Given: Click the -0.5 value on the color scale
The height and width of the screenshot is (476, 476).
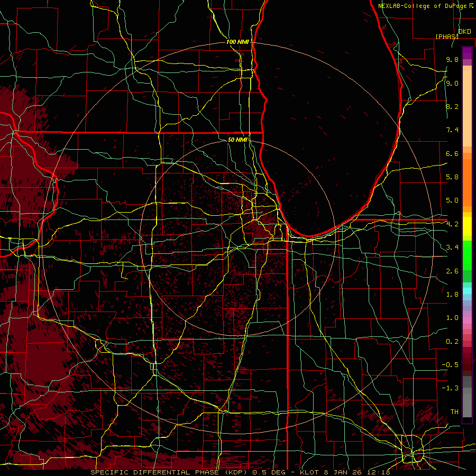Looking at the screenshot, I should (450, 365).
